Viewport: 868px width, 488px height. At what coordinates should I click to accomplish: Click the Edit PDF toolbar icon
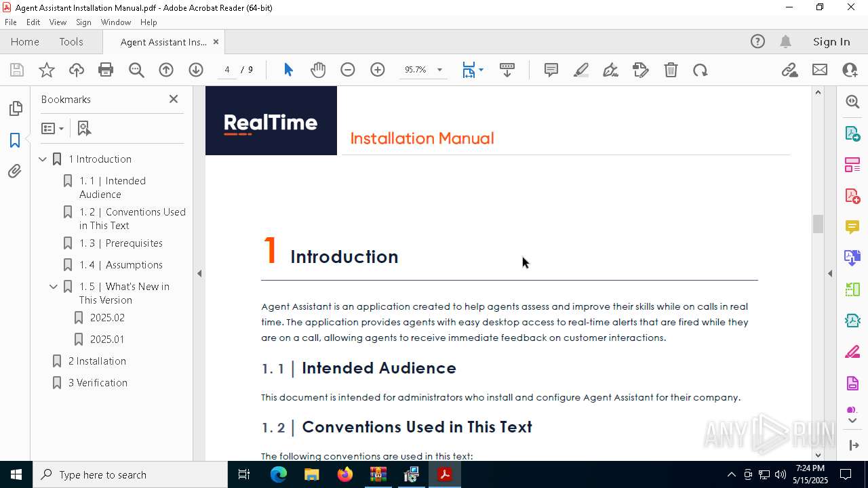click(641, 70)
